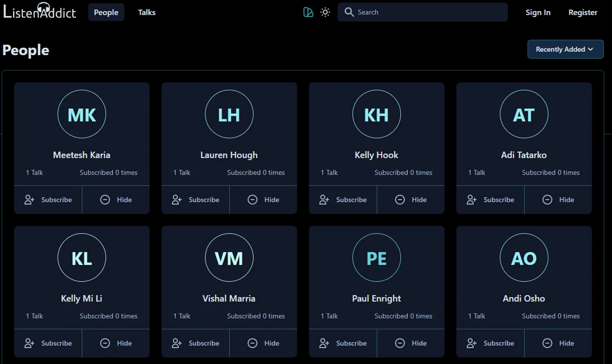Screen dimensions: 612x364
Task: Hide Lauren Hough from the list
Action: tap(263, 200)
